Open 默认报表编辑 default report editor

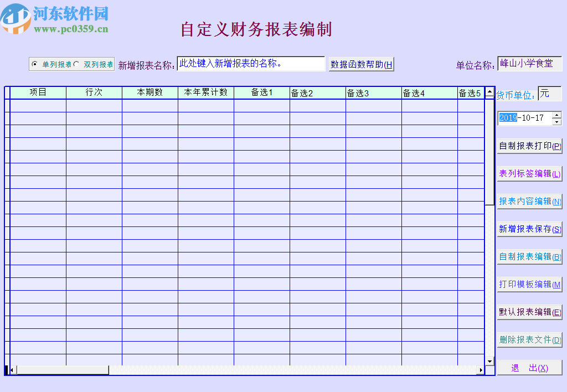tap(529, 312)
